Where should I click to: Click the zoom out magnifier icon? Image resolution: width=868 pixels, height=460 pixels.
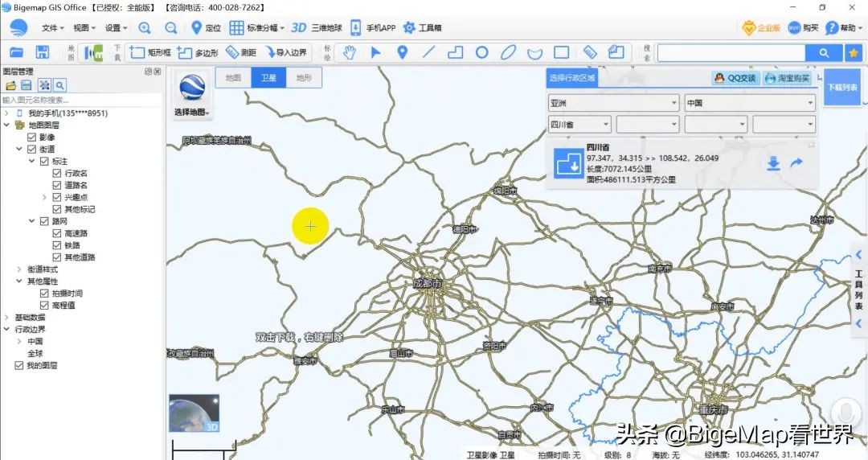(x=170, y=28)
